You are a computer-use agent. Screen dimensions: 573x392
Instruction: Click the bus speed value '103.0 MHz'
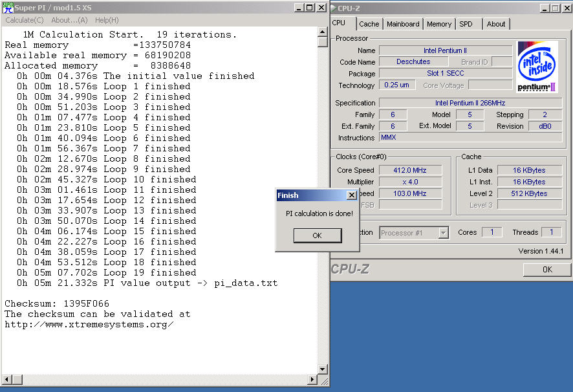[411, 193]
